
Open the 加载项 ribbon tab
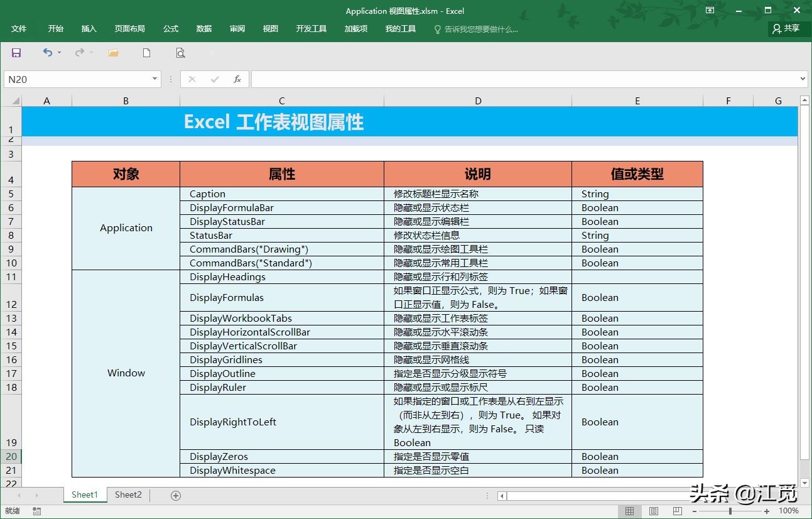click(356, 29)
